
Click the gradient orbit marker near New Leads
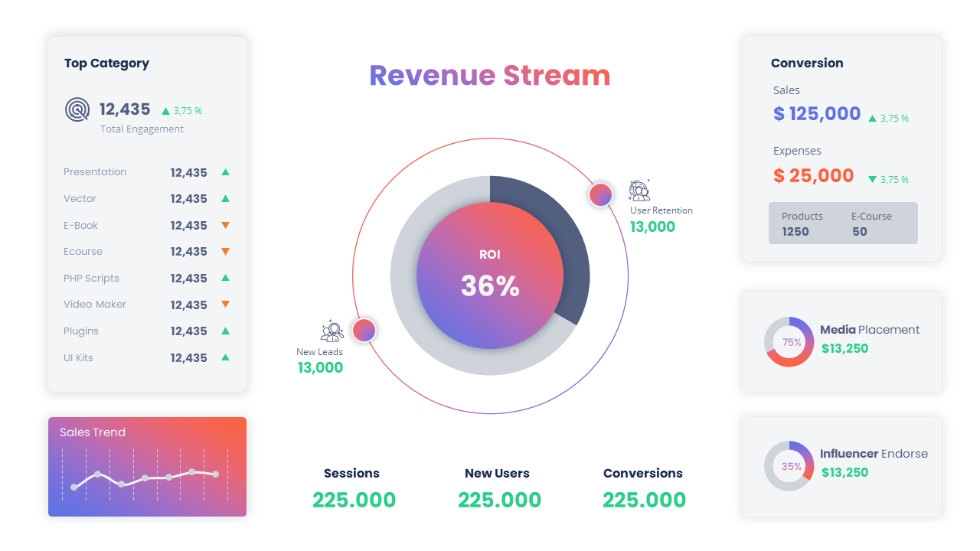364,330
